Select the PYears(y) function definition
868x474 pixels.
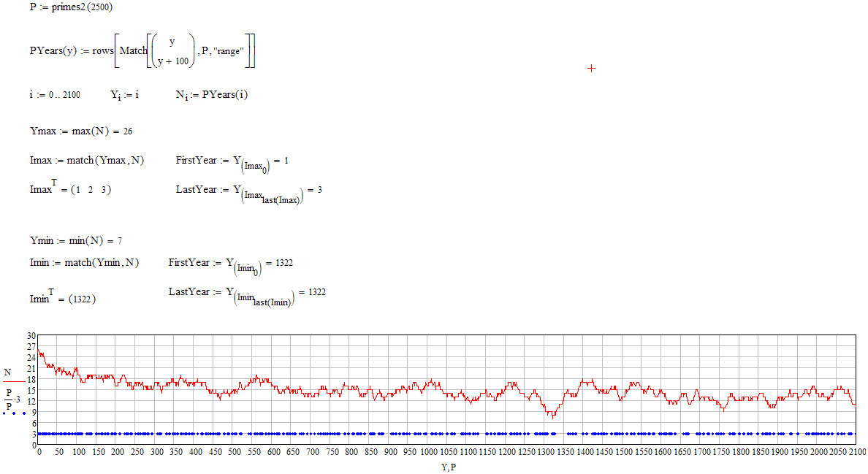[142, 51]
